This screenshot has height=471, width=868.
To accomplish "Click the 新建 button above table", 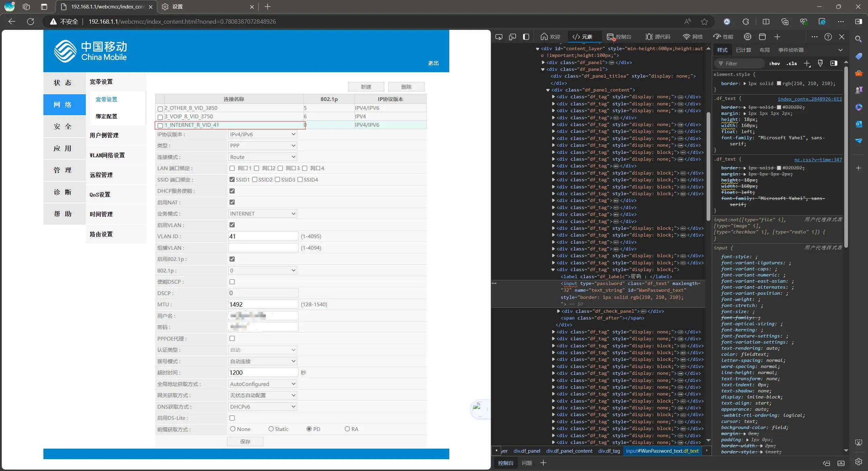I will (366, 87).
